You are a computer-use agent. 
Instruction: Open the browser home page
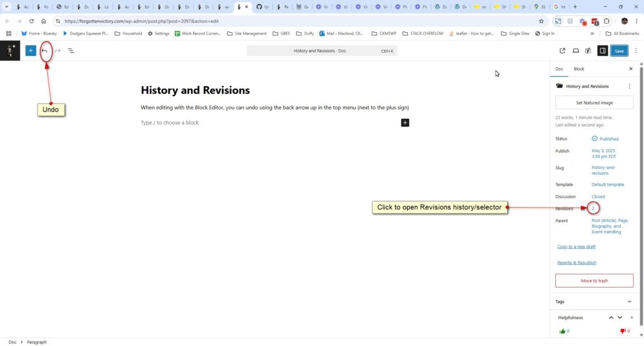(x=43, y=21)
